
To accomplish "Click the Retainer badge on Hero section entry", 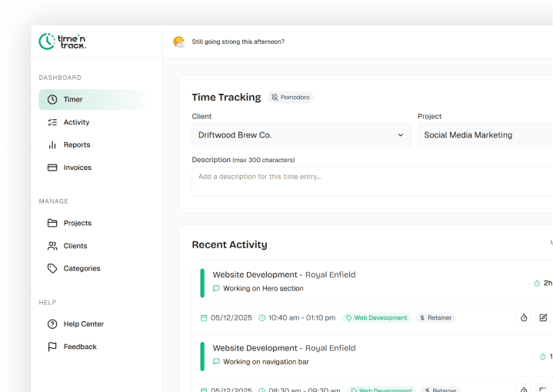I will [x=435, y=317].
